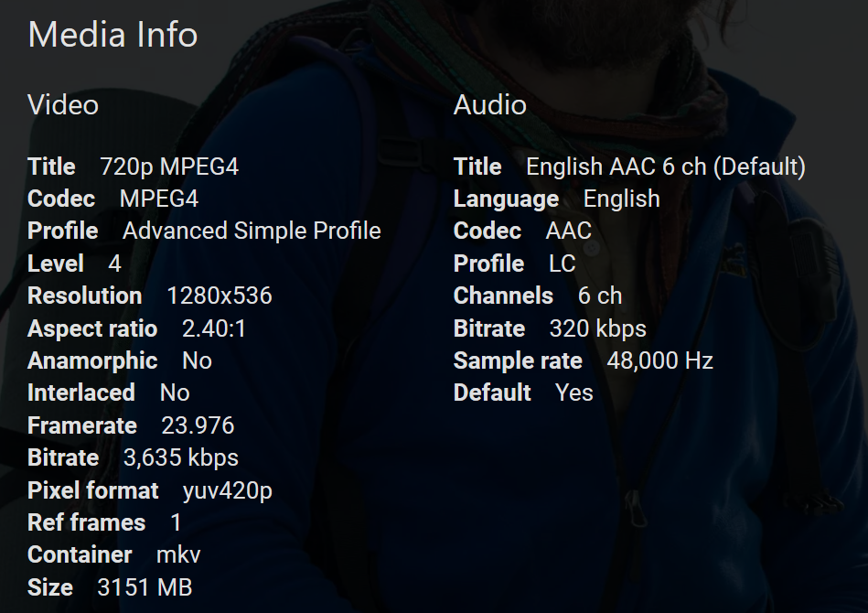Click the Pixel format yuv420p value
The height and width of the screenshot is (613, 868).
click(228, 490)
